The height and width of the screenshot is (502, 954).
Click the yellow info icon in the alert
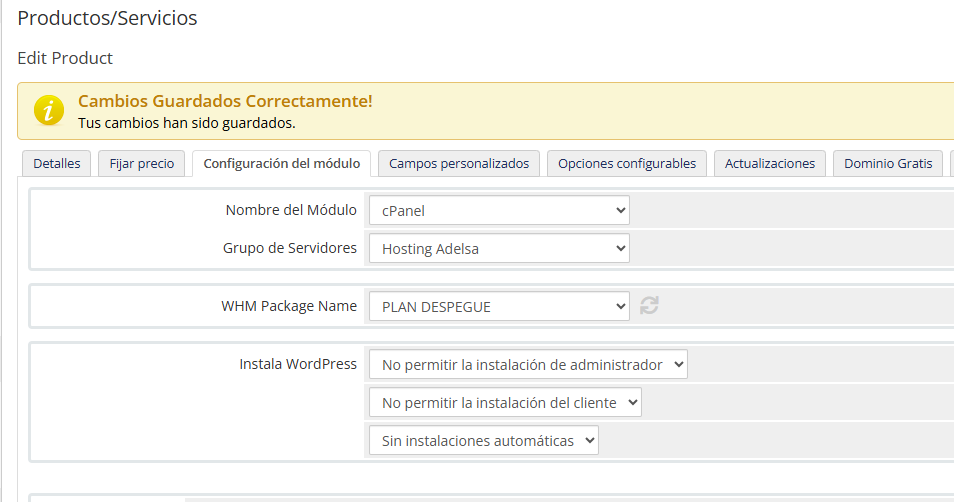pos(49,111)
